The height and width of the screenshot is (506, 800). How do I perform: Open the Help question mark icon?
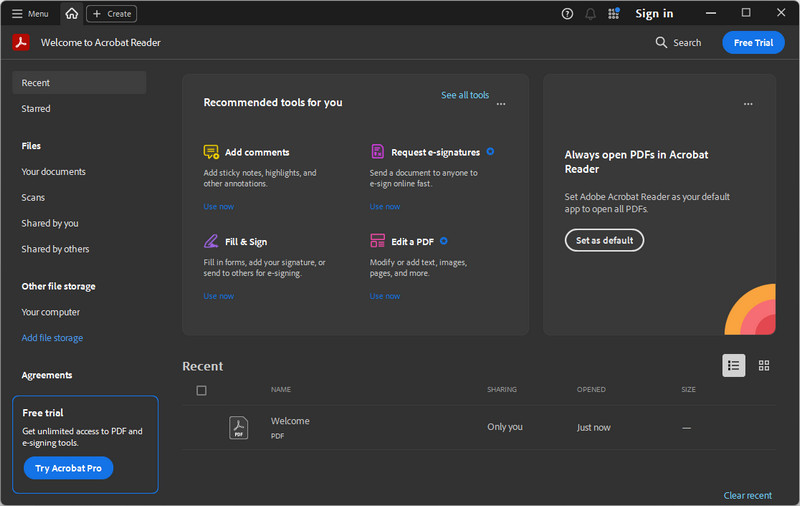tap(567, 14)
